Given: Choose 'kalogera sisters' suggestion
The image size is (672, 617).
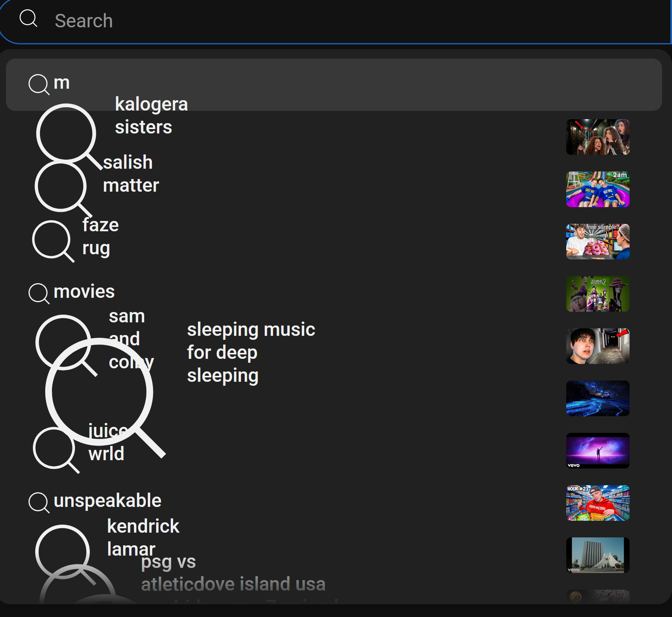Looking at the screenshot, I should 151,116.
